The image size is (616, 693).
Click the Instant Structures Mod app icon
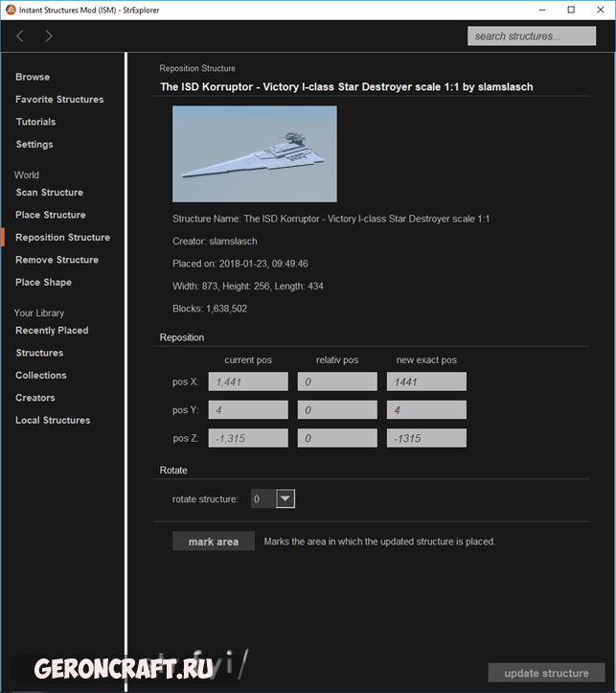pos(11,10)
